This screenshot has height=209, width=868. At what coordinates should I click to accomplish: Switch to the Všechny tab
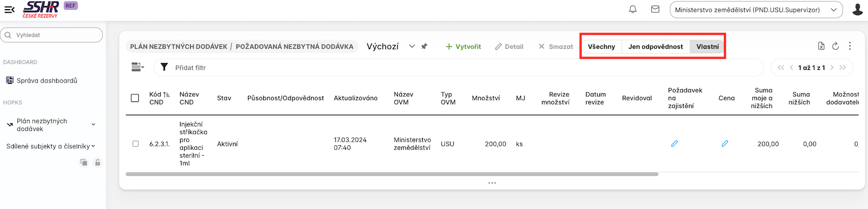point(601,46)
